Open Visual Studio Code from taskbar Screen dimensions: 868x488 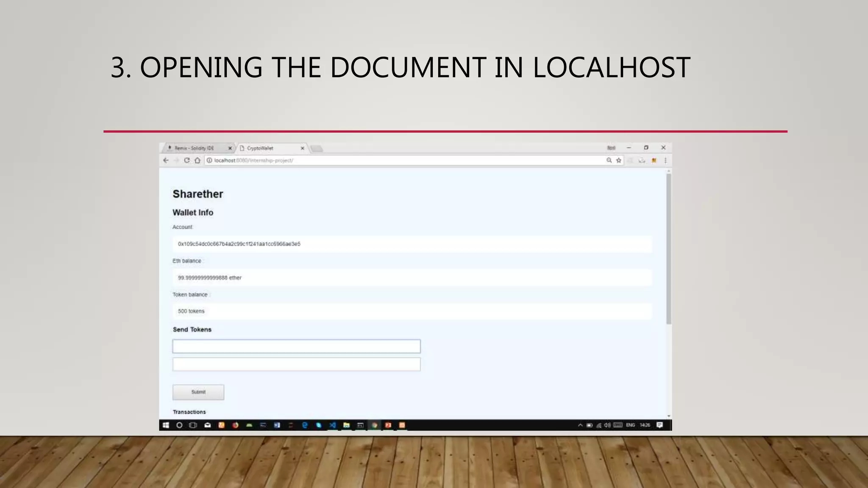pyautogui.click(x=333, y=425)
